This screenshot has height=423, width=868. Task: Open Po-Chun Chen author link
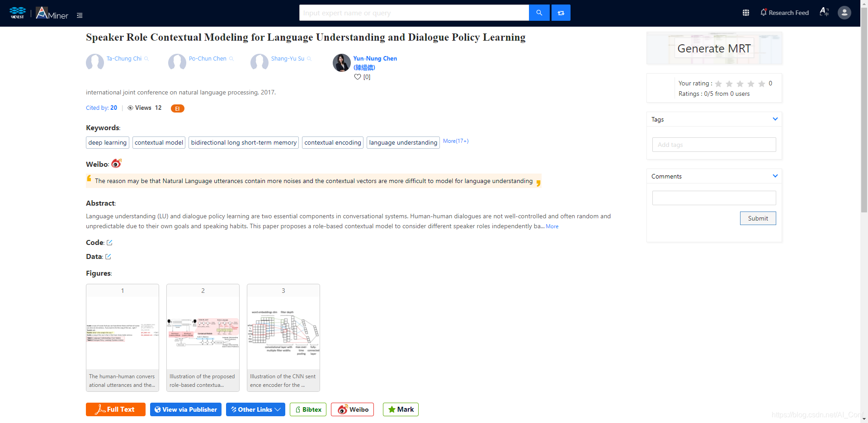[x=208, y=59]
